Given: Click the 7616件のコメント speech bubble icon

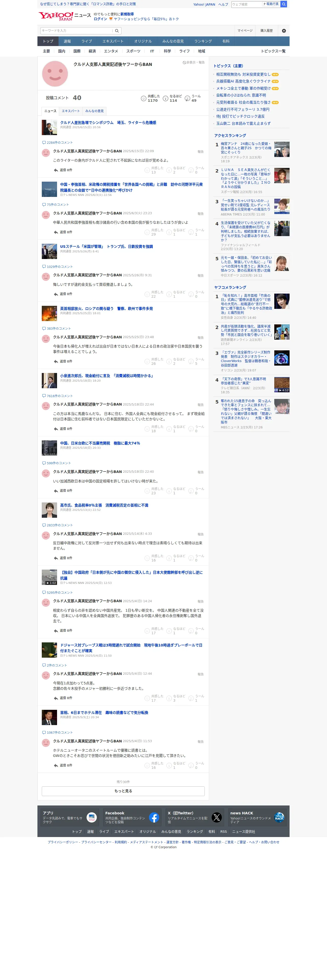Looking at the screenshot, I should pyautogui.click(x=44, y=396).
